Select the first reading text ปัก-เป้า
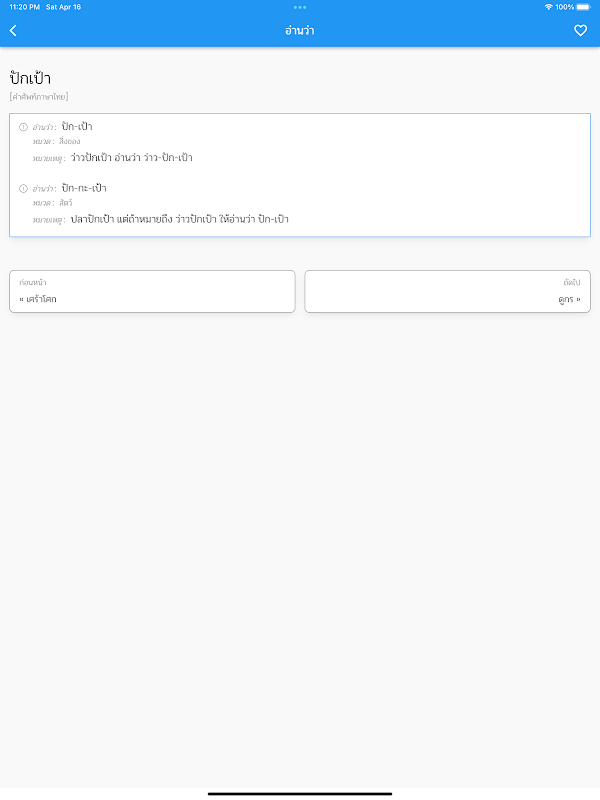 [x=77, y=127]
